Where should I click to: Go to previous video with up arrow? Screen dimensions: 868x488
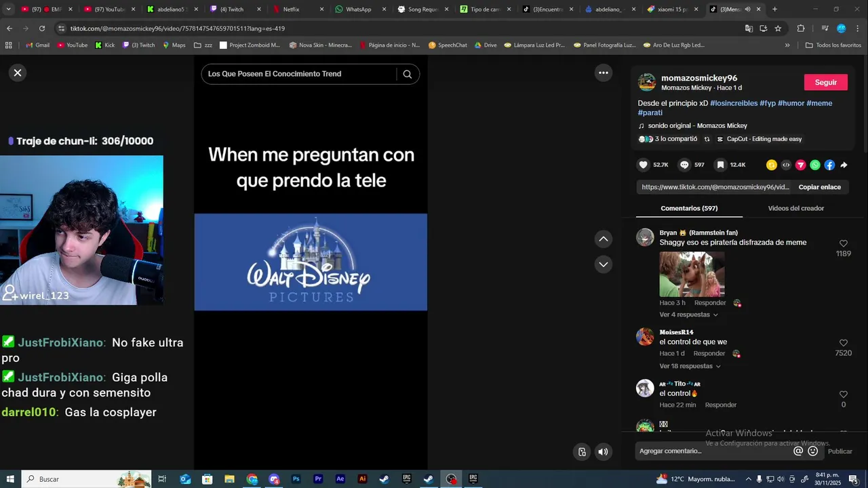(603, 239)
